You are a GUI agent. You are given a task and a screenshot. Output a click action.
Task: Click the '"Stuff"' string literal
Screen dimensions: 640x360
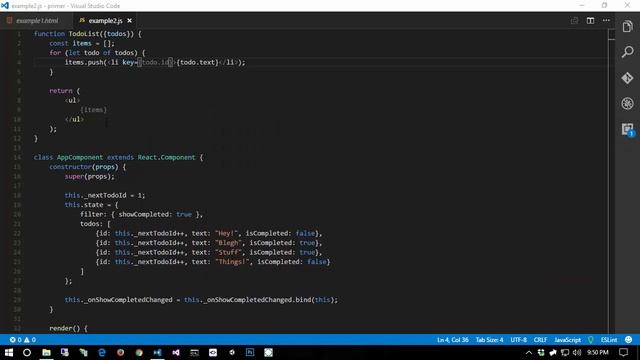click(x=228, y=252)
